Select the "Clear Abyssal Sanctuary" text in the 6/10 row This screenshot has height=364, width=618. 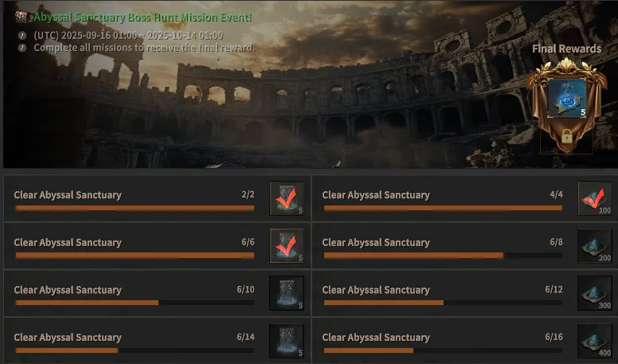[x=68, y=290]
